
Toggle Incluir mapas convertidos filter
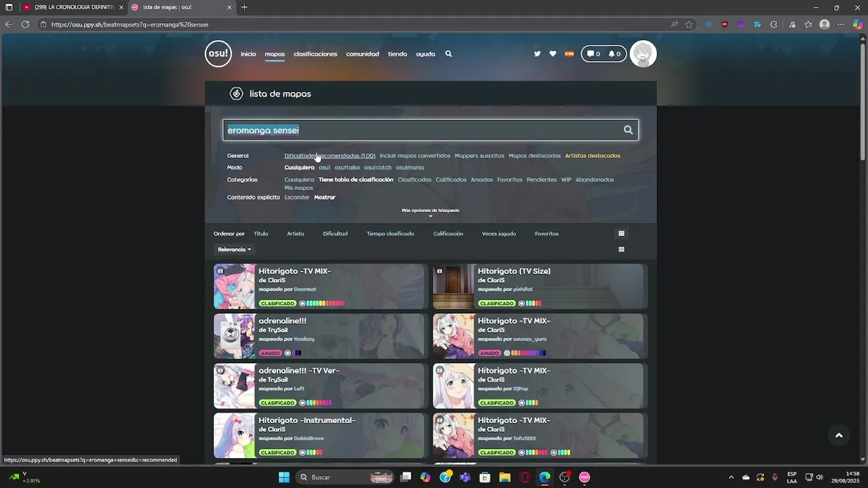coord(415,156)
